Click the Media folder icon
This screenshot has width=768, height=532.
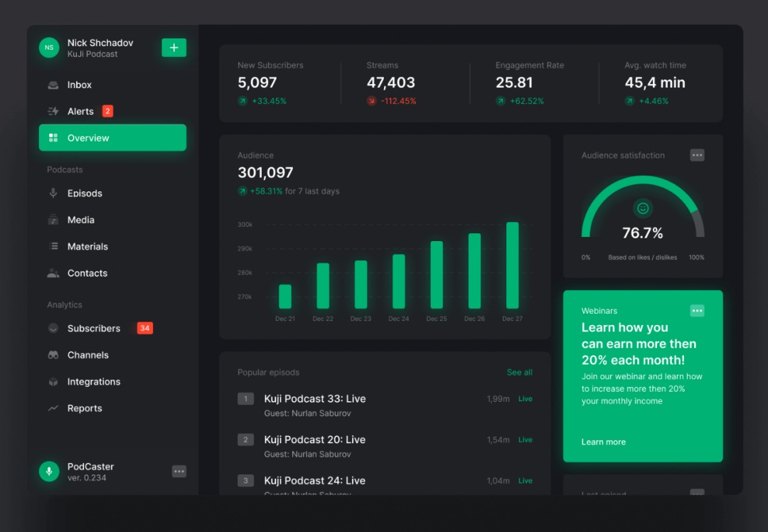pos(53,220)
